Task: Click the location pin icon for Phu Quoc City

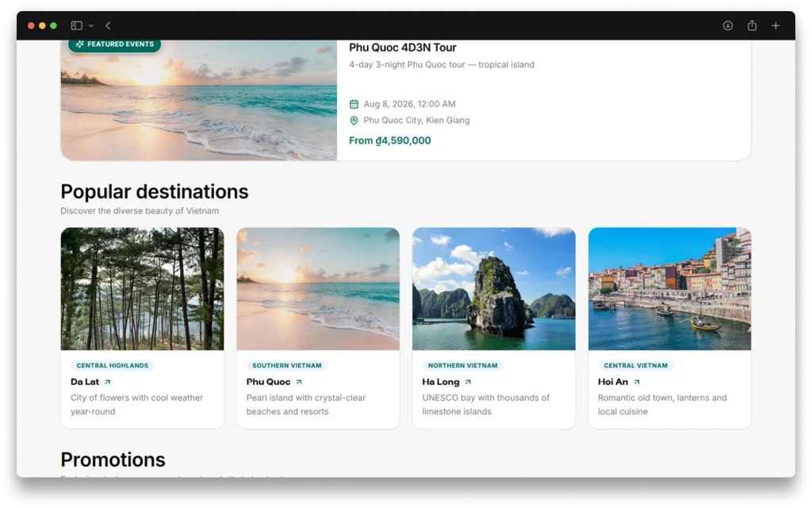Action: pyautogui.click(x=354, y=121)
